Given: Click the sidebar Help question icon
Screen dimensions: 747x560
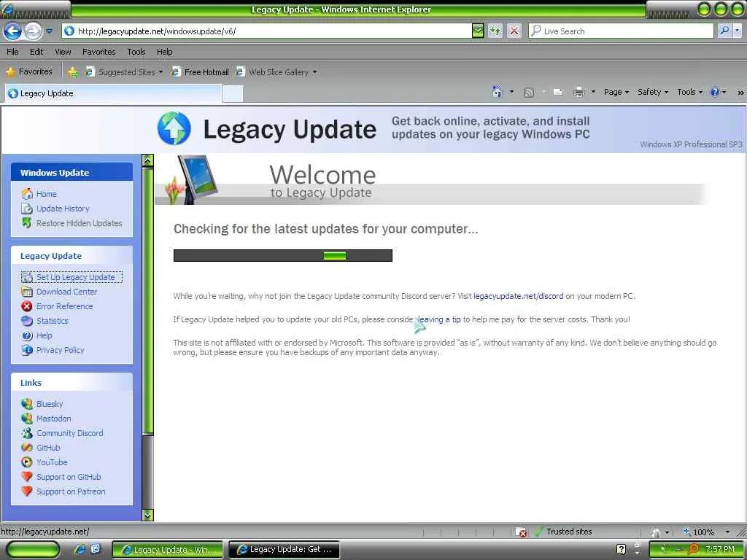Looking at the screenshot, I should 27,335.
